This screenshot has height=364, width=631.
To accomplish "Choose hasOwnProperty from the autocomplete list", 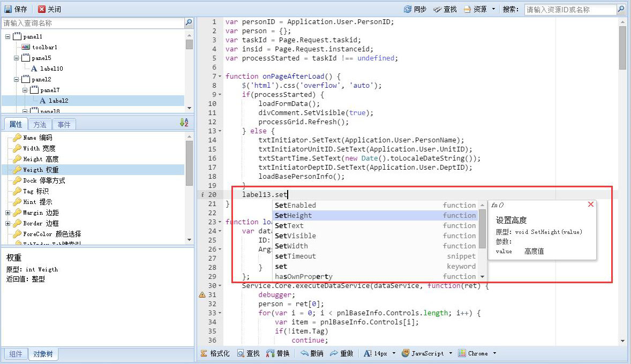I will [x=375, y=276].
